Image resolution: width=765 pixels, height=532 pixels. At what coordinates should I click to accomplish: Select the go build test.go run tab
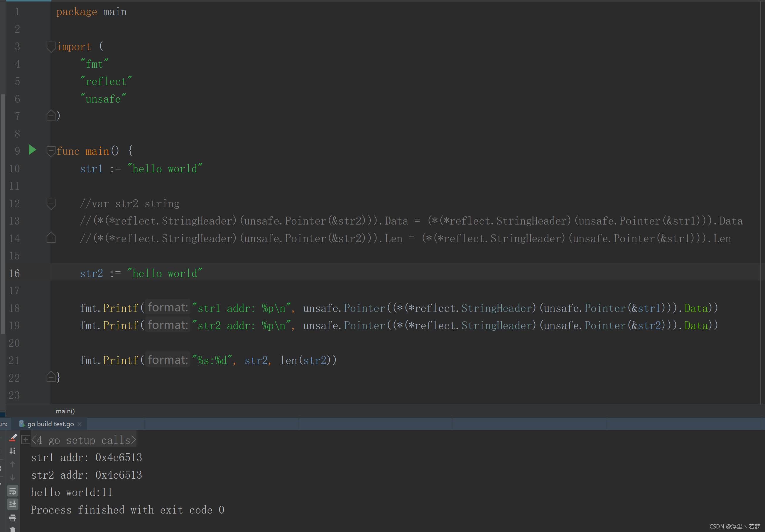coord(50,424)
